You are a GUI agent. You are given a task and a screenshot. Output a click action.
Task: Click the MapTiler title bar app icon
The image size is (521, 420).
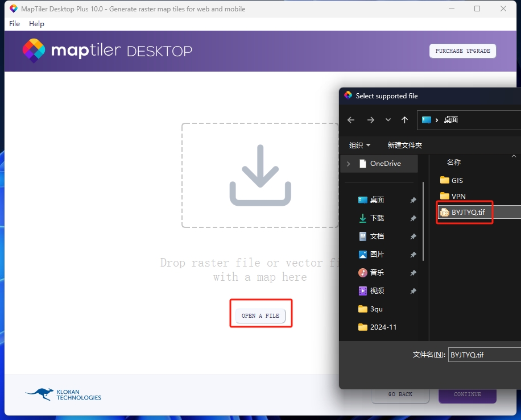(x=13, y=9)
